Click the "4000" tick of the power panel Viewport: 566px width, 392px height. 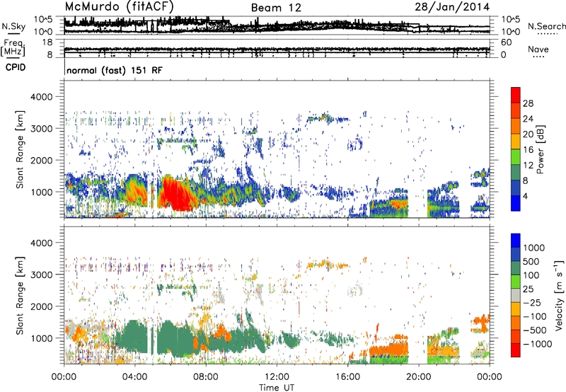click(42, 97)
